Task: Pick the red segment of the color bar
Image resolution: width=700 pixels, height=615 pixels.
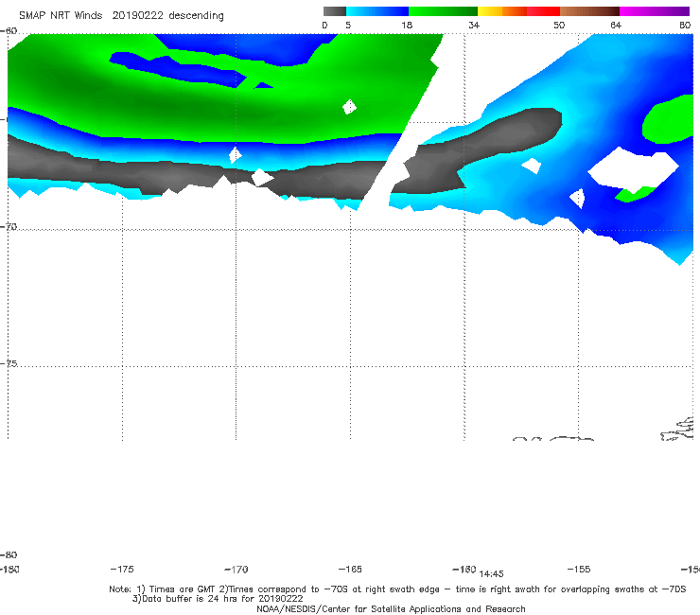Action: point(543,11)
